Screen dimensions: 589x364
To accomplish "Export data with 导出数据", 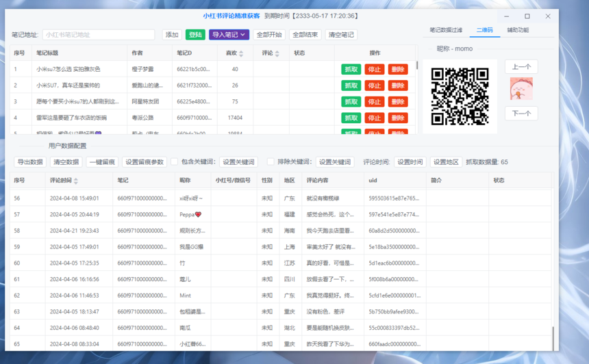I will (30, 161).
